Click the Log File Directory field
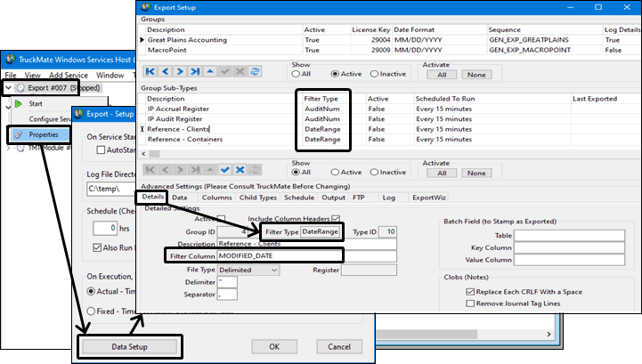Screen dimensions: 642x364 (x=111, y=189)
